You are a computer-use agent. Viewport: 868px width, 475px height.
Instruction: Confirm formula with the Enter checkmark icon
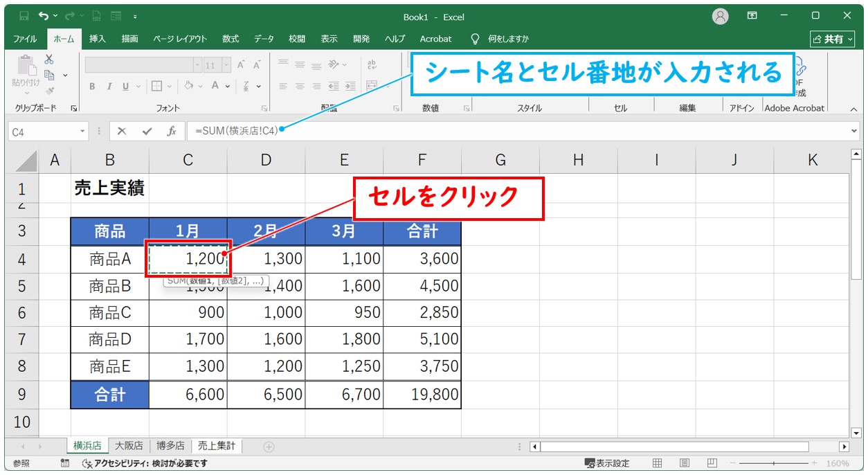[146, 131]
